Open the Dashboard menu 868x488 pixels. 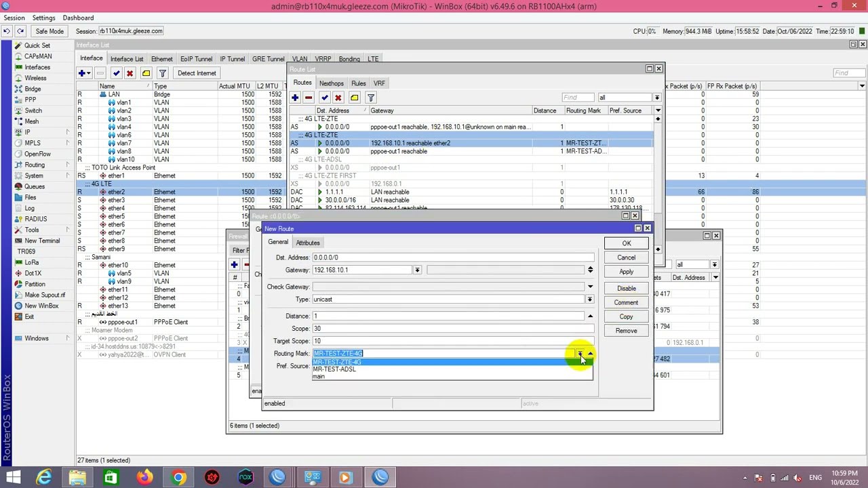(79, 18)
